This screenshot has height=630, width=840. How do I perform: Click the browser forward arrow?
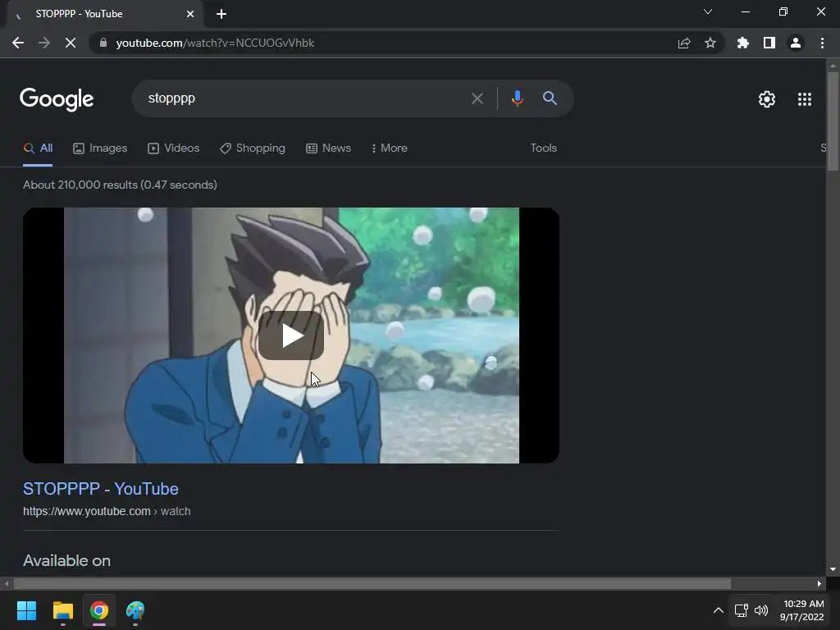coord(44,43)
